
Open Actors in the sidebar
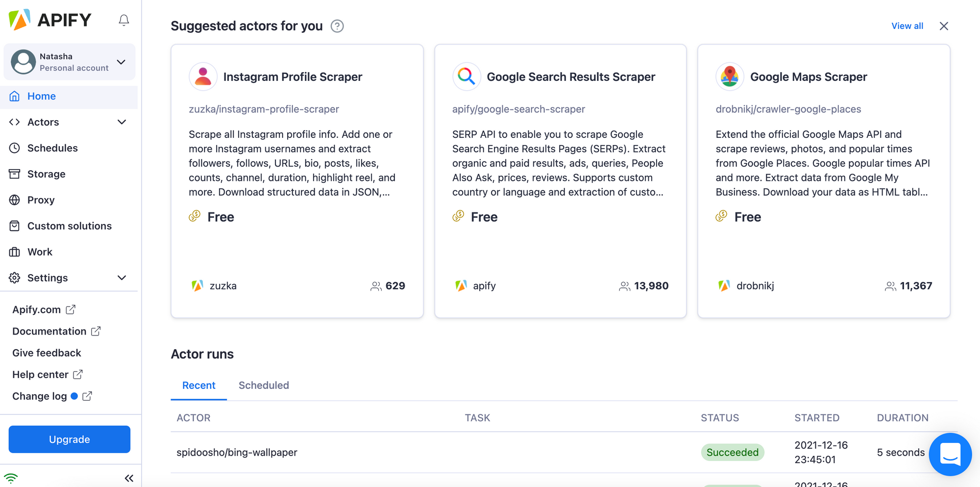pyautogui.click(x=43, y=122)
